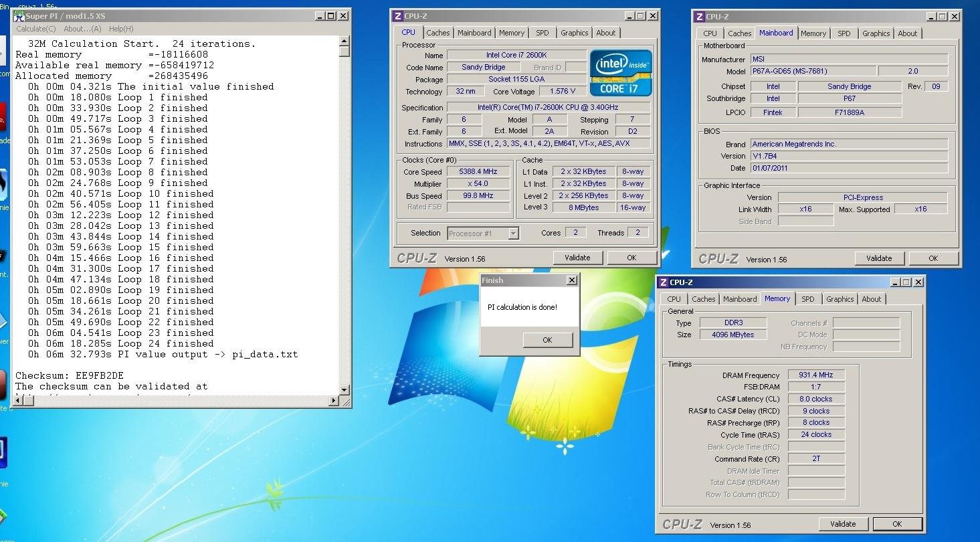Select Memory tab in Mainboard window

click(x=813, y=33)
